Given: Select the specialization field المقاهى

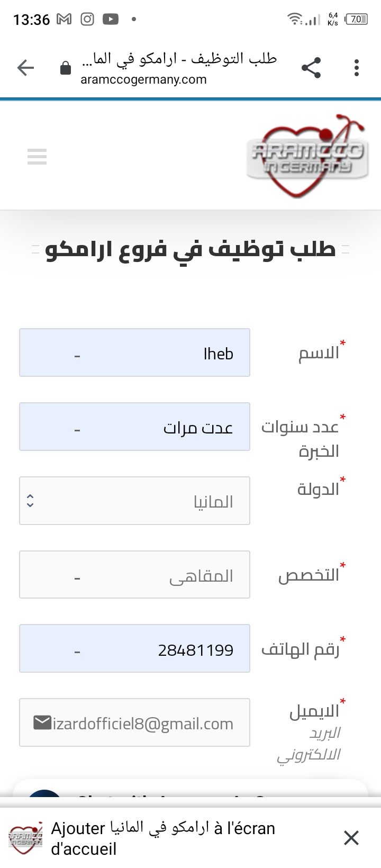Looking at the screenshot, I should [x=134, y=575].
